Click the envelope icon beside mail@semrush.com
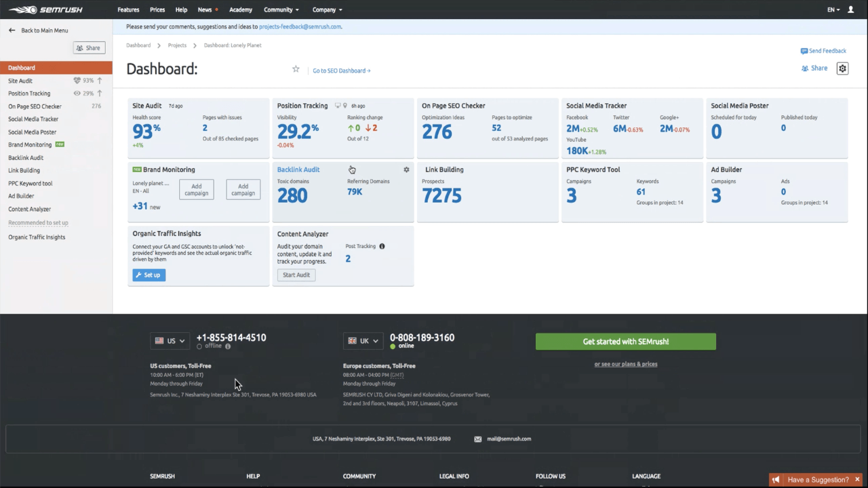This screenshot has height=488, width=868. coord(478,439)
